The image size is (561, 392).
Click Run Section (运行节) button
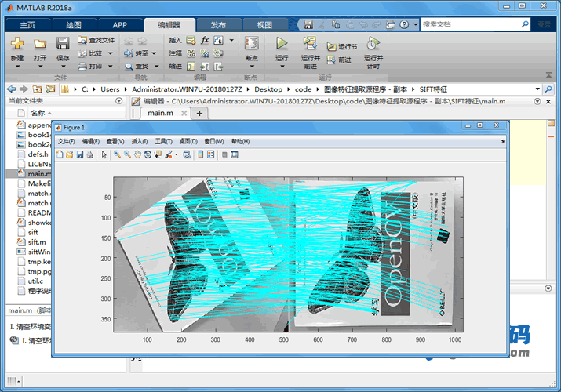(x=341, y=46)
